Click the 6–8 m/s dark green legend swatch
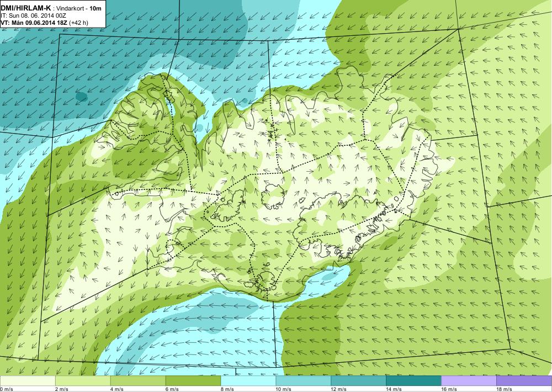Image resolution: width=552 pixels, height=392 pixels. tap(193, 381)
